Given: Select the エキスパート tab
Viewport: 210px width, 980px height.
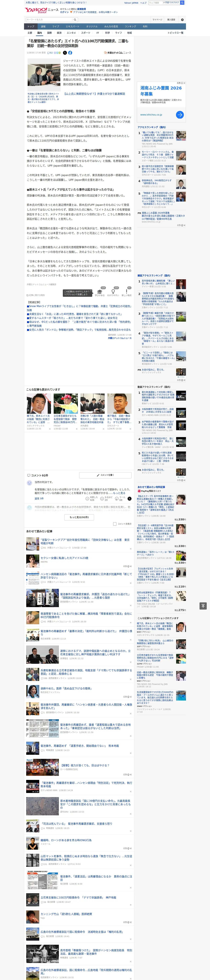Looking at the screenshot, I should click(72, 26).
